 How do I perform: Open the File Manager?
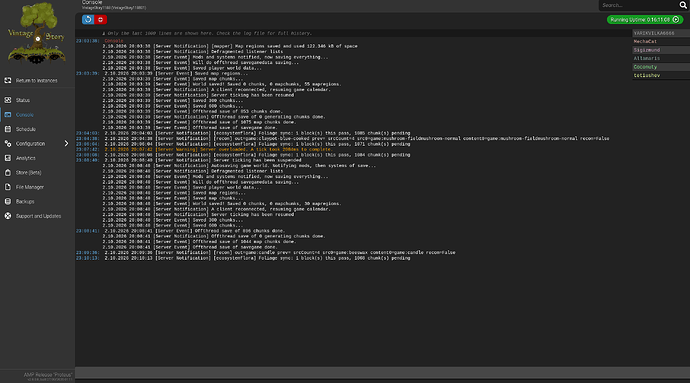(30, 187)
